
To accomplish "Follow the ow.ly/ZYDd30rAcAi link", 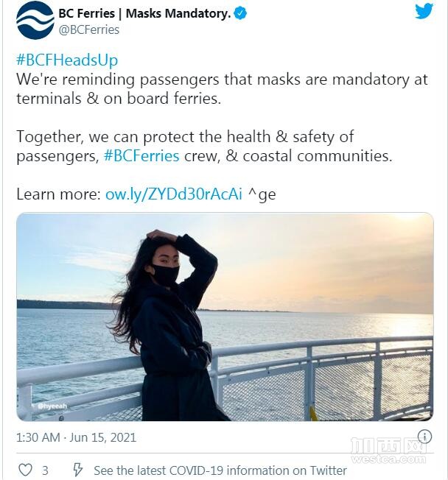I will coord(174,194).
